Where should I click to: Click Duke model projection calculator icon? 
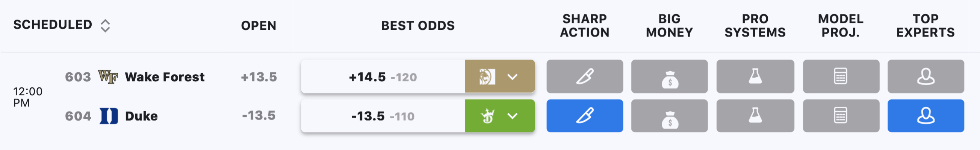[841, 116]
